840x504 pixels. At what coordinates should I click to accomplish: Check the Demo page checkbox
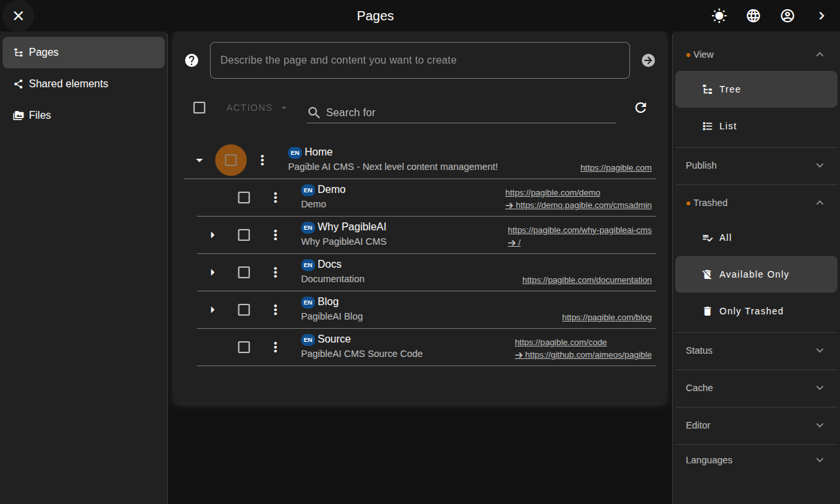[243, 197]
